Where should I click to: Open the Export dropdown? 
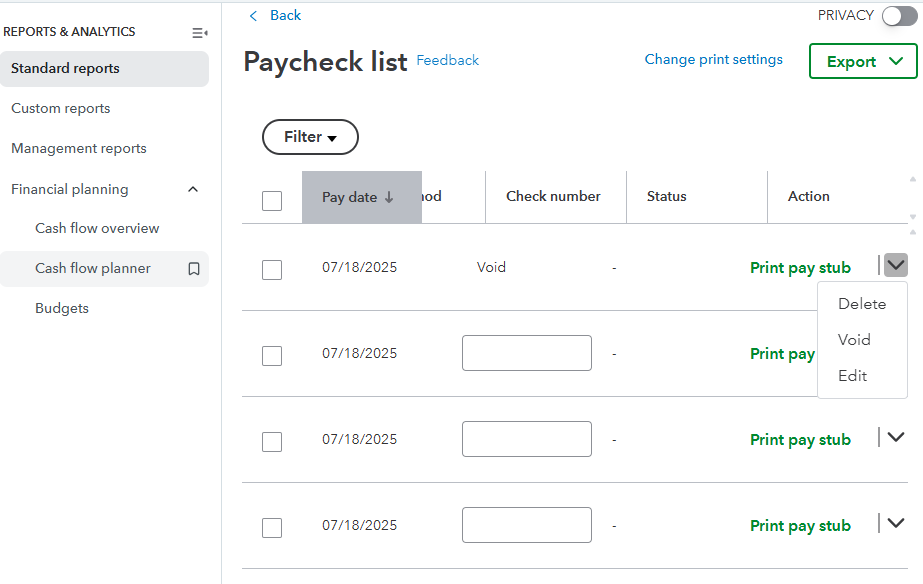(862, 61)
